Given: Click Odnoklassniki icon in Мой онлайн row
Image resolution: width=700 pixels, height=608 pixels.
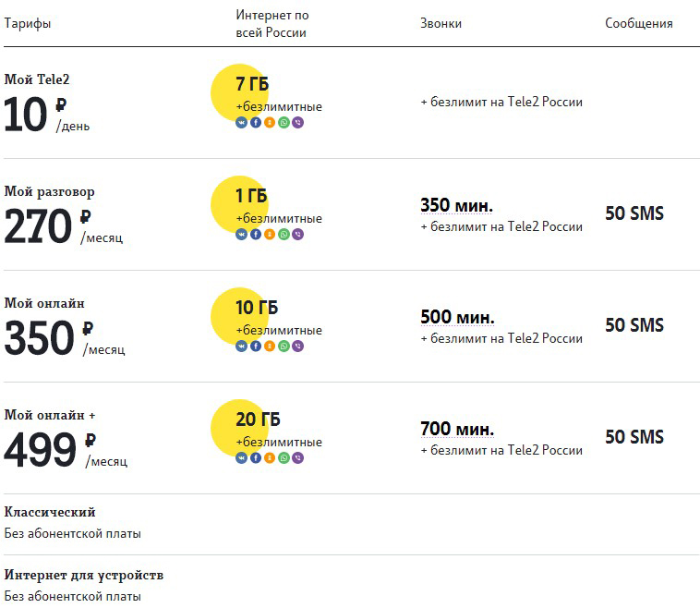Looking at the screenshot, I should [x=270, y=346].
